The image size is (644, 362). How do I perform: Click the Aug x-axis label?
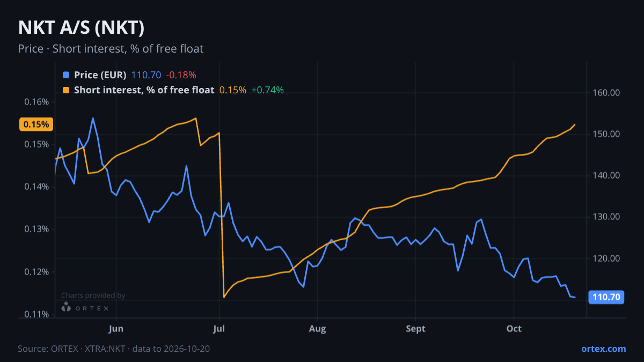[x=317, y=328]
